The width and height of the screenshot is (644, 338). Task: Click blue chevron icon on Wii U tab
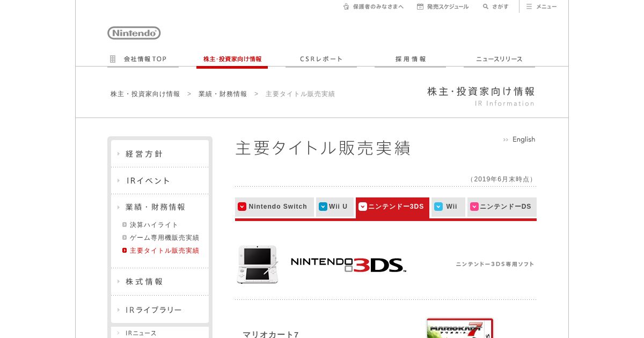(x=323, y=207)
